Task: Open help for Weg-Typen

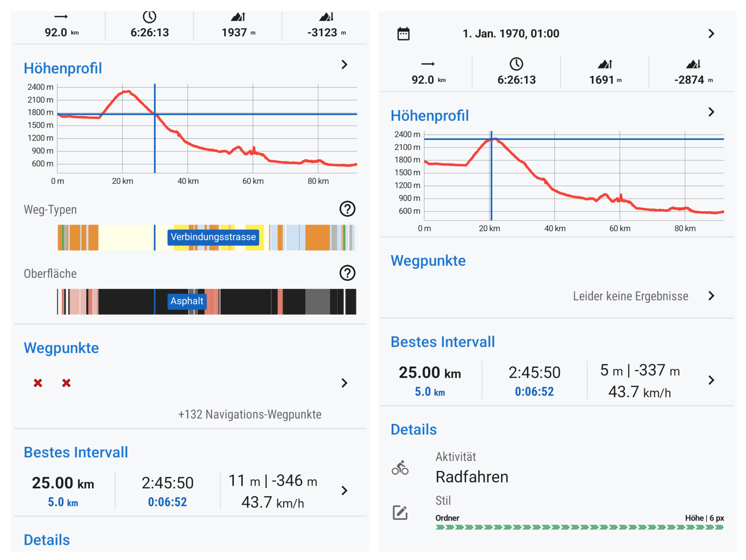Action: [347, 209]
